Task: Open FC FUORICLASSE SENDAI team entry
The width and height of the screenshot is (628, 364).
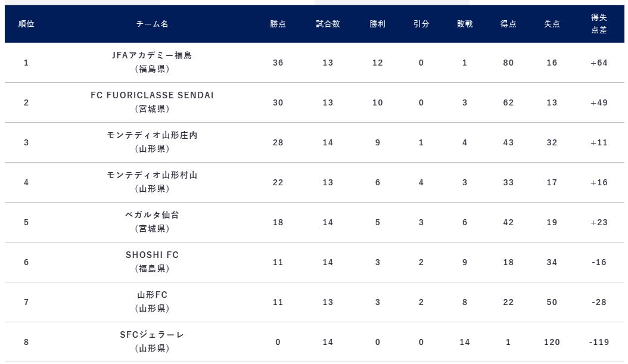Action: (x=152, y=95)
